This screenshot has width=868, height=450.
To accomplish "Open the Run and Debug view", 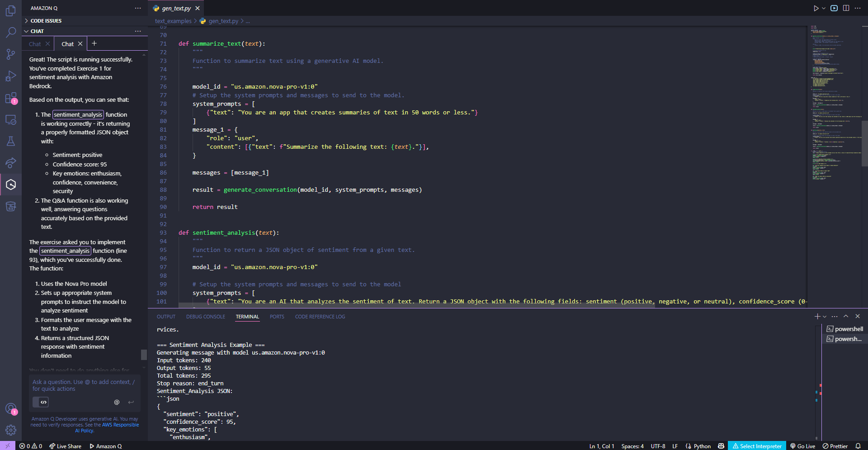I will click(11, 76).
